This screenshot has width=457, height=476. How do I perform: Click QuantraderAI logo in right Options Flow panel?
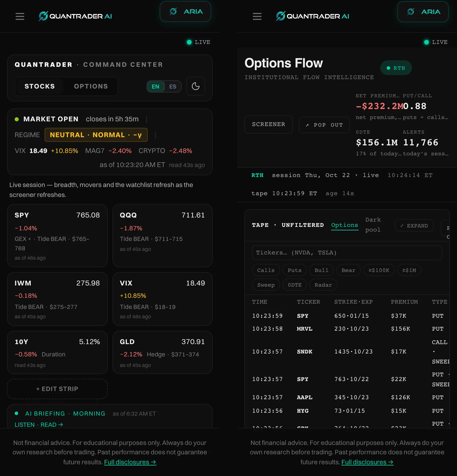313,16
